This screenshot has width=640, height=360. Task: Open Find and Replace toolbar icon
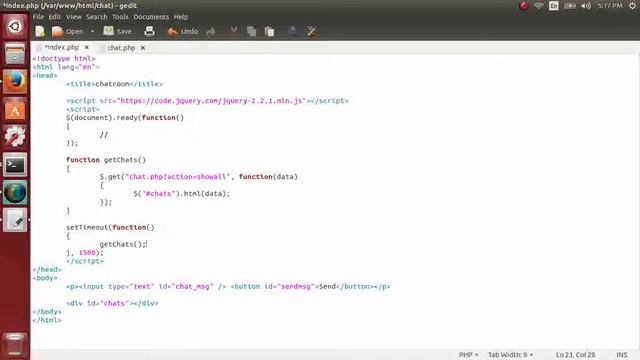[x=311, y=31]
